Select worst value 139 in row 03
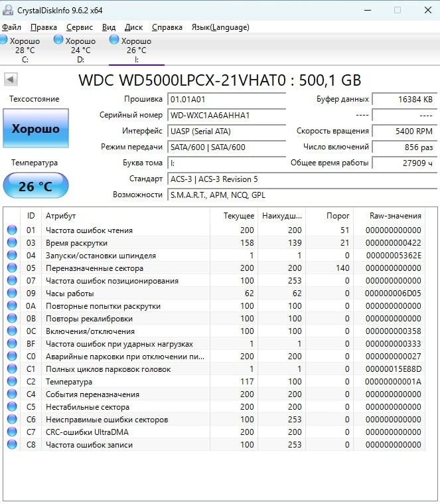The width and height of the screenshot is (440, 504). (x=295, y=242)
